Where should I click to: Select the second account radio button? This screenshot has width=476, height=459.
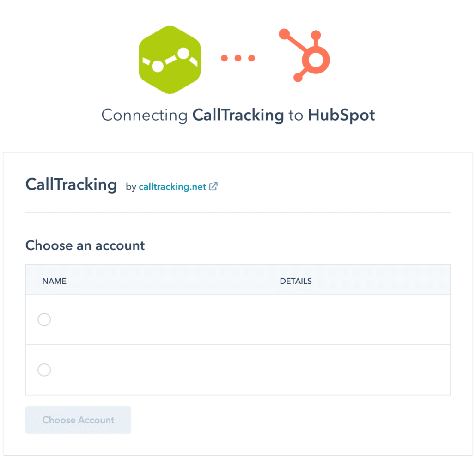(44, 370)
